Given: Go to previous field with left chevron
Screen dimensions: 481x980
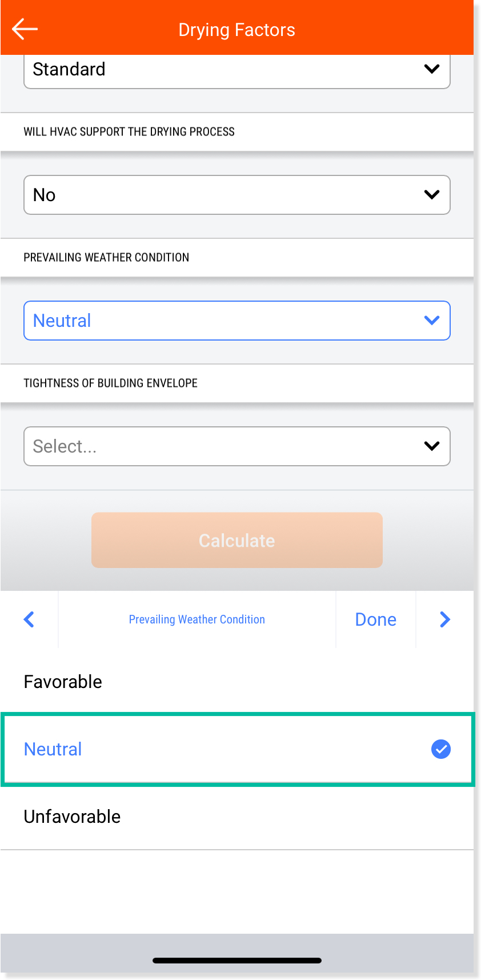Looking at the screenshot, I should point(29,619).
